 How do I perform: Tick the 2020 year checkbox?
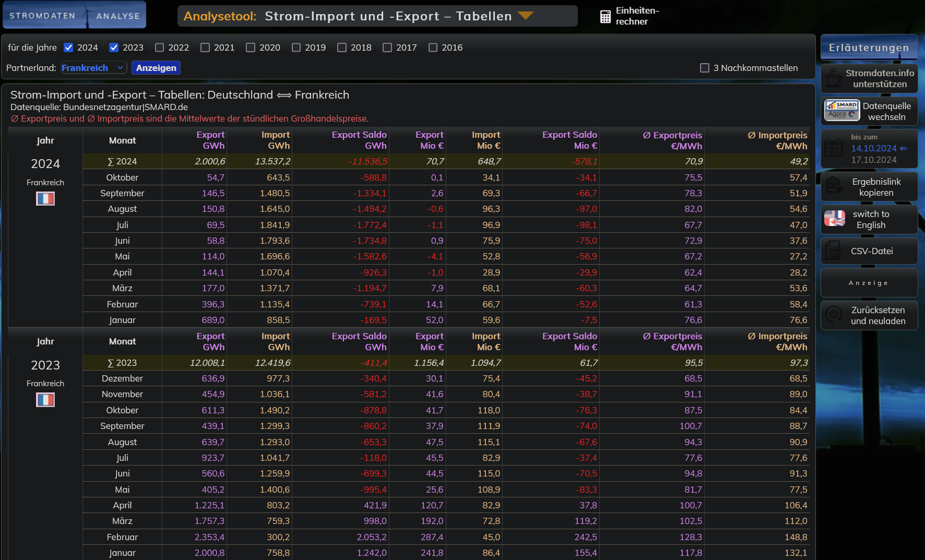point(251,47)
